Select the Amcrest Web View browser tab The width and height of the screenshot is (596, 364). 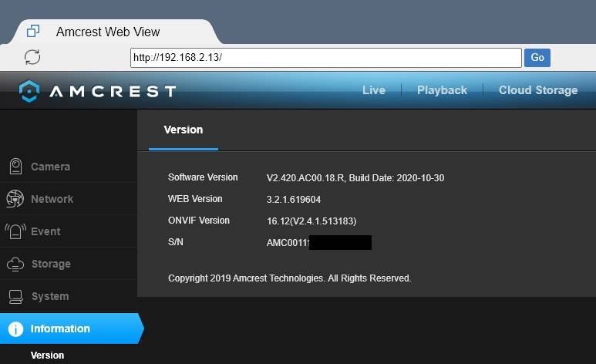coord(114,32)
